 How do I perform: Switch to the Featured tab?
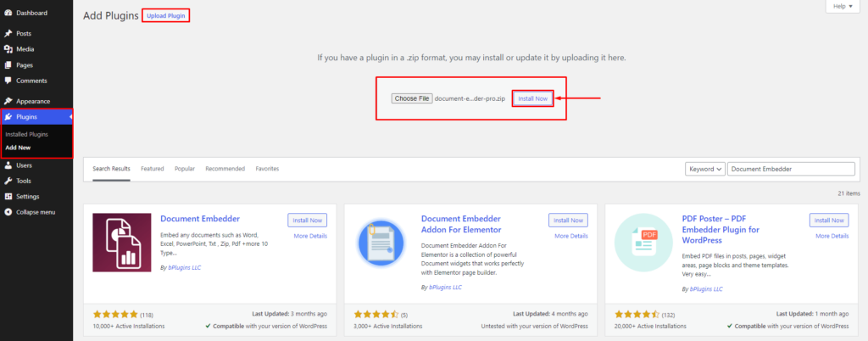153,169
